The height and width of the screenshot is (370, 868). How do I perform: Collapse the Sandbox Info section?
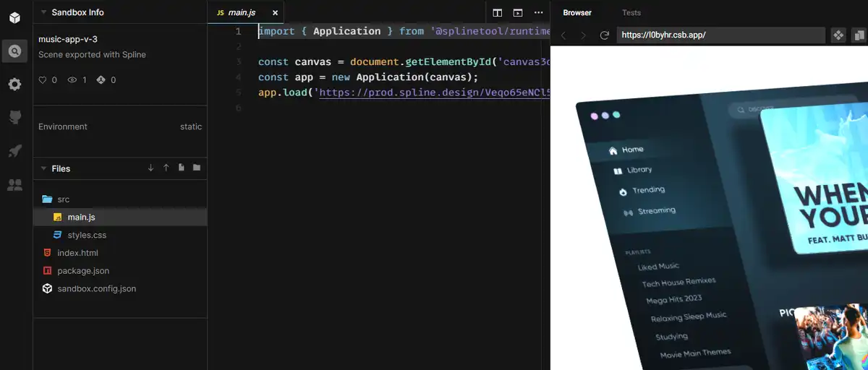[43, 12]
